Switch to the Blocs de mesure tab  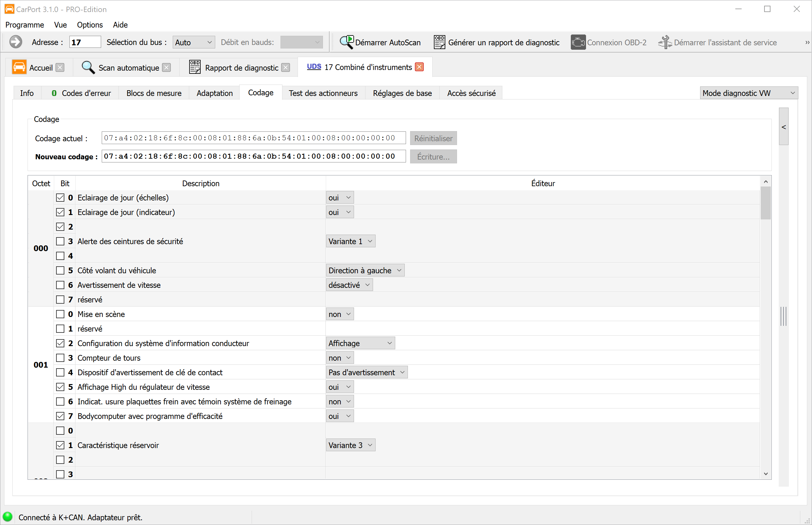(154, 93)
